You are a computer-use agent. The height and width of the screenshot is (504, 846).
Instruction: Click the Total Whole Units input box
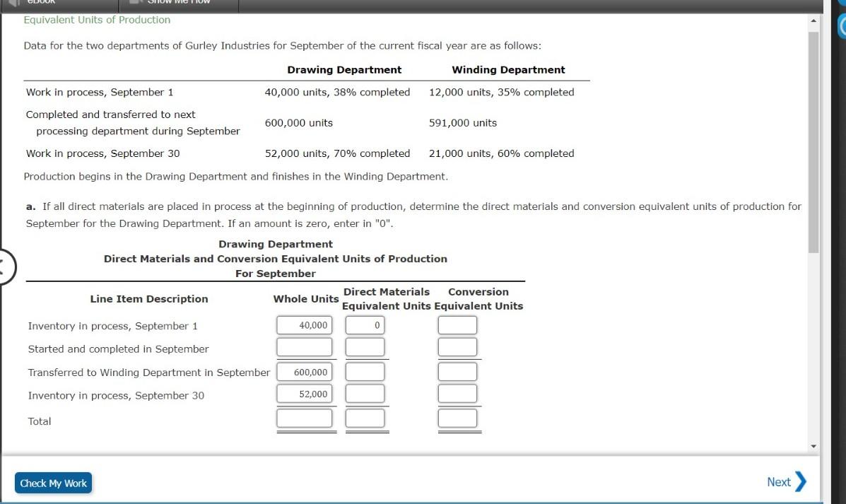pos(304,416)
